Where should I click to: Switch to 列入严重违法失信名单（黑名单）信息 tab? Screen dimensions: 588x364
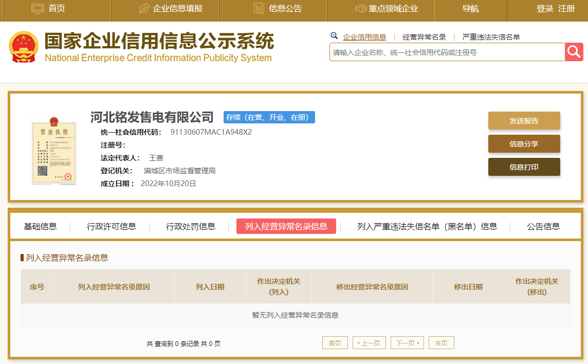427,226
